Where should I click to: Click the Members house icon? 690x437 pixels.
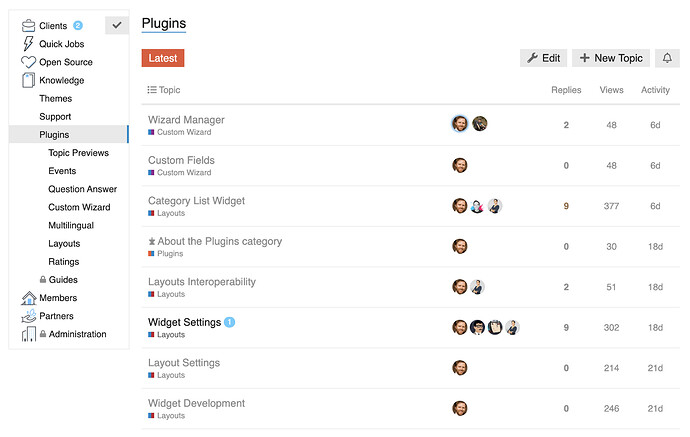[x=29, y=298]
